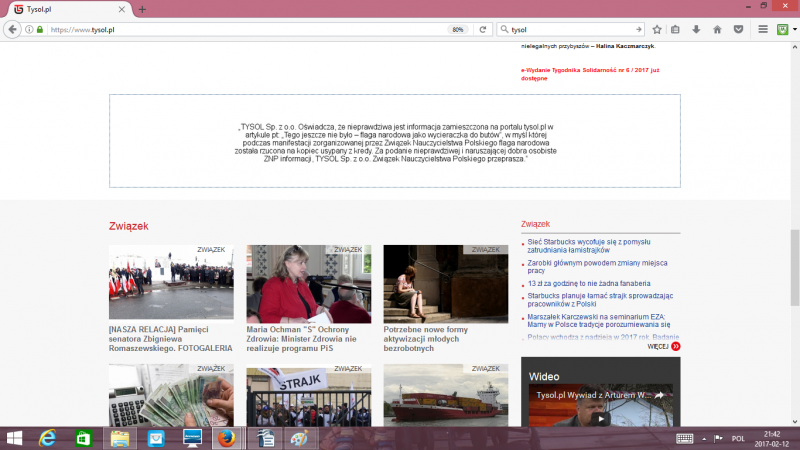Show the bookmarks list icon
The image size is (800, 450).
click(676, 30)
